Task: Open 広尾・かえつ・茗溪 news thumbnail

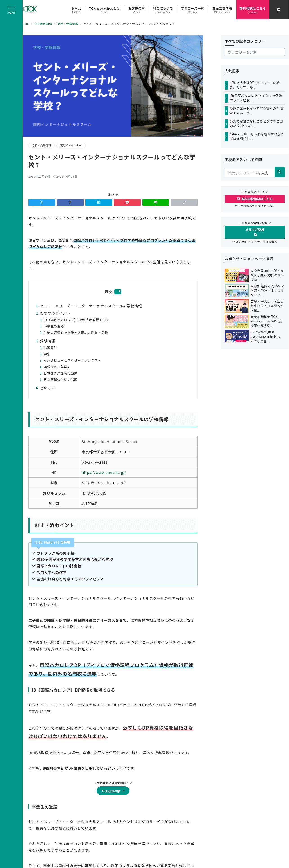Action: [x=237, y=306]
